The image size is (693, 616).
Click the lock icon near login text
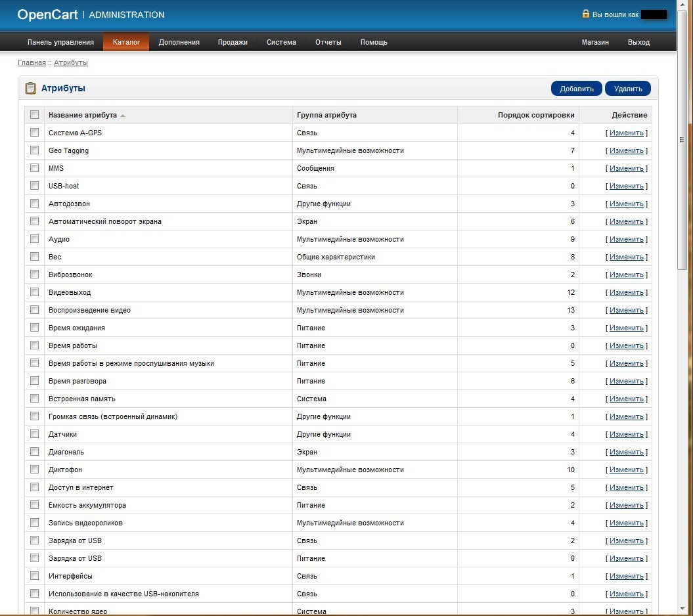[x=586, y=14]
